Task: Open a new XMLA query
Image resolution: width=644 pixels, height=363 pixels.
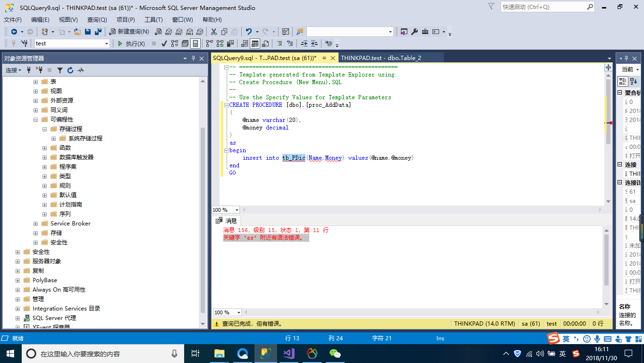Action: [x=189, y=32]
